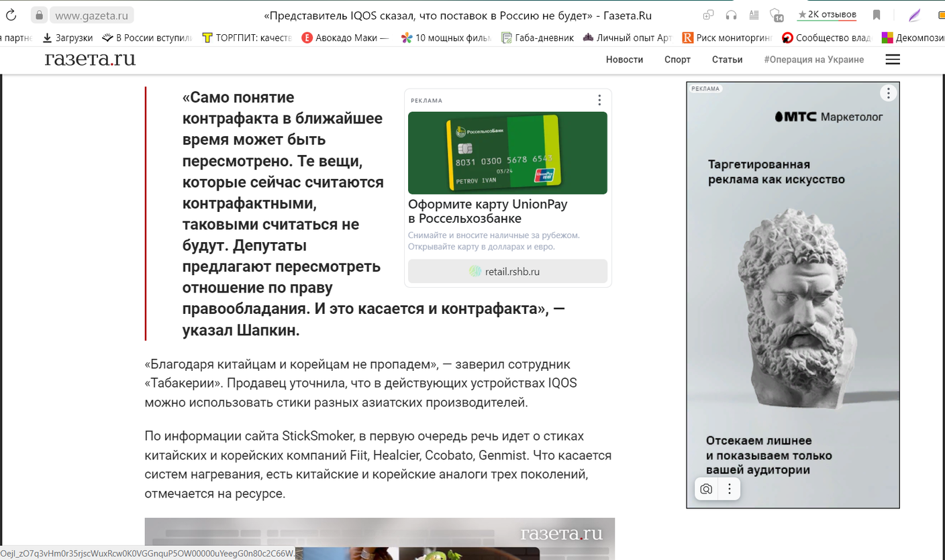Click the Россельхозбанк UnionPay card image

click(x=507, y=153)
